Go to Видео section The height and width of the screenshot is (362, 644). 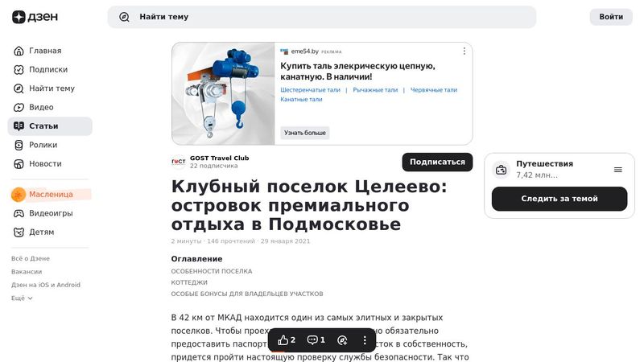point(50,107)
